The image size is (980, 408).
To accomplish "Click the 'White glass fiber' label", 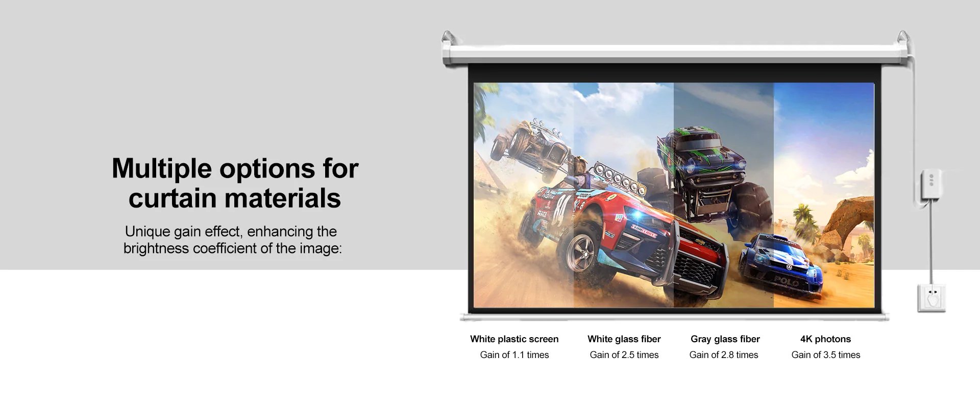I will [624, 339].
